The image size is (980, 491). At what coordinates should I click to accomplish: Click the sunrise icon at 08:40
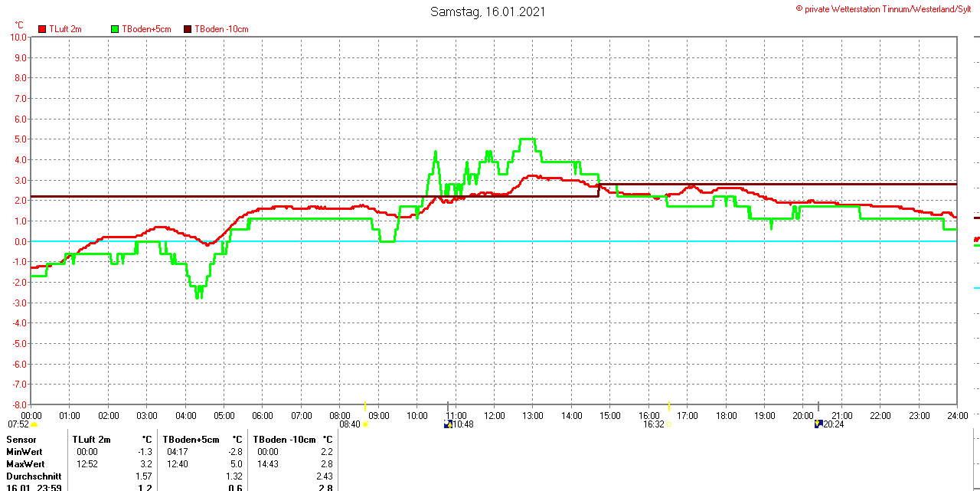(365, 424)
